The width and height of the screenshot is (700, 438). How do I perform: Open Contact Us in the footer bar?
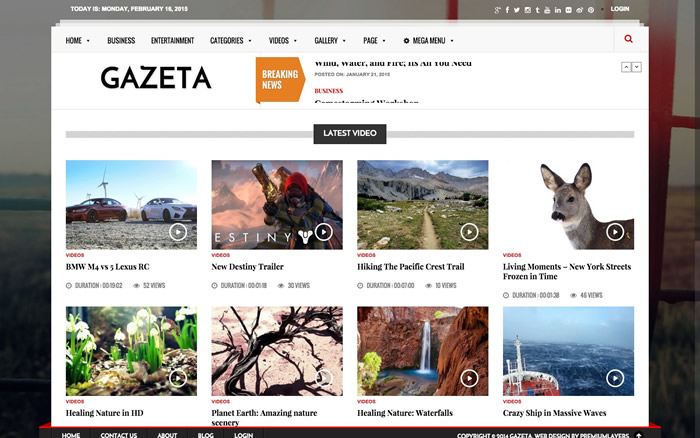(119, 435)
